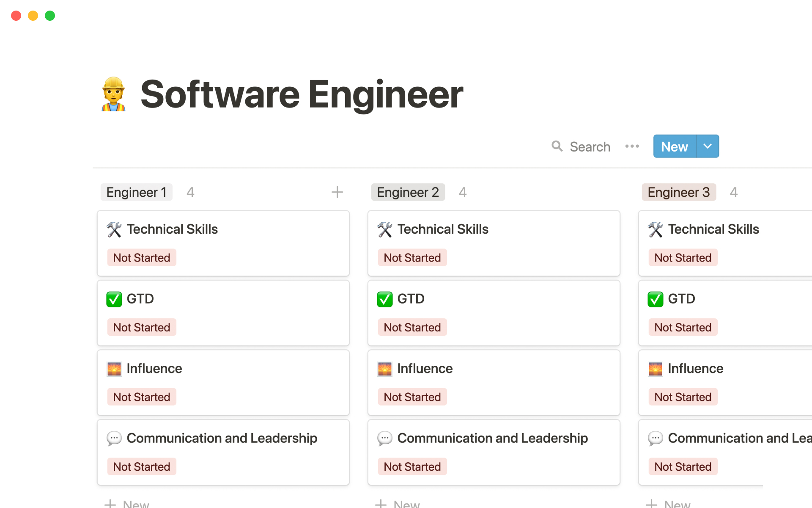The height and width of the screenshot is (508, 812).
Task: Click the Software Engineer page title
Action: click(302, 94)
